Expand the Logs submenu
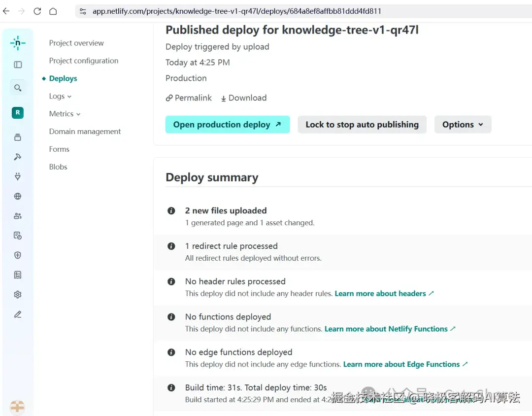This screenshot has height=416, width=532. tap(60, 96)
